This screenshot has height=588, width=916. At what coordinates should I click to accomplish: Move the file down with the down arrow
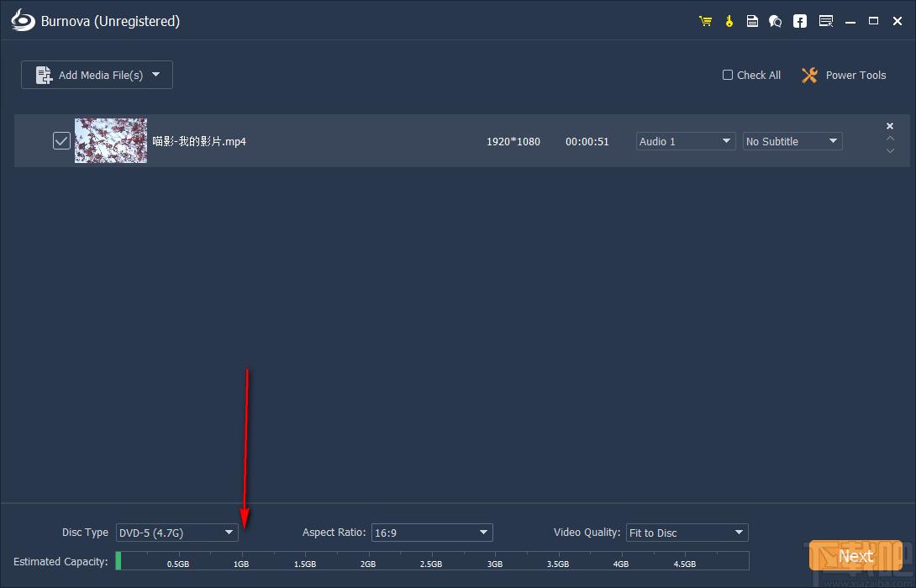pyautogui.click(x=890, y=150)
